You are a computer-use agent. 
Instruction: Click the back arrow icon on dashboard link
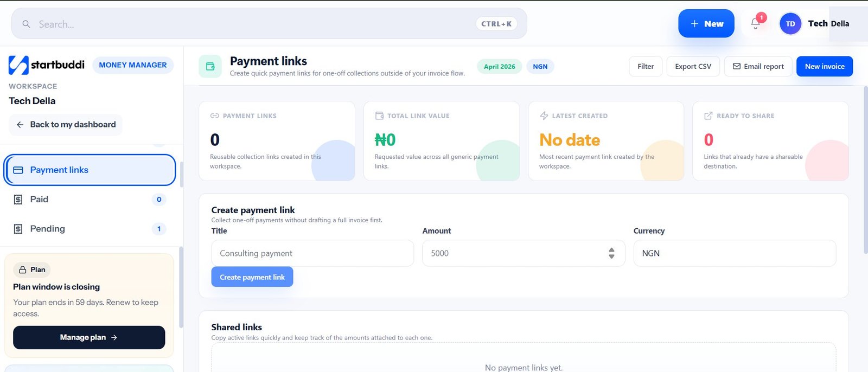(20, 125)
